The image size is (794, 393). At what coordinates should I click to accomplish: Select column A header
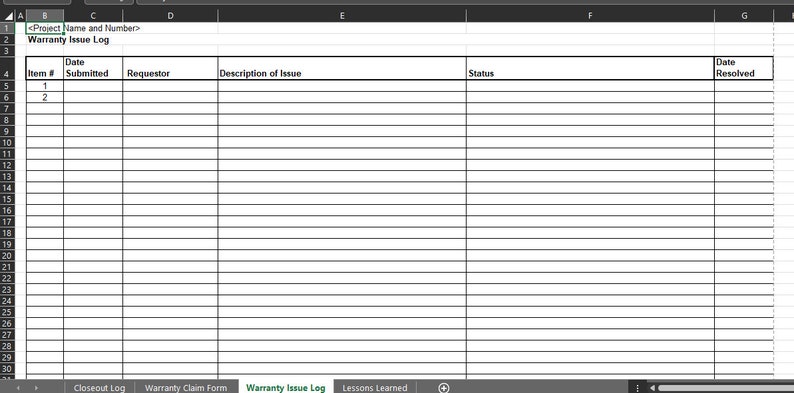pyautogui.click(x=21, y=16)
